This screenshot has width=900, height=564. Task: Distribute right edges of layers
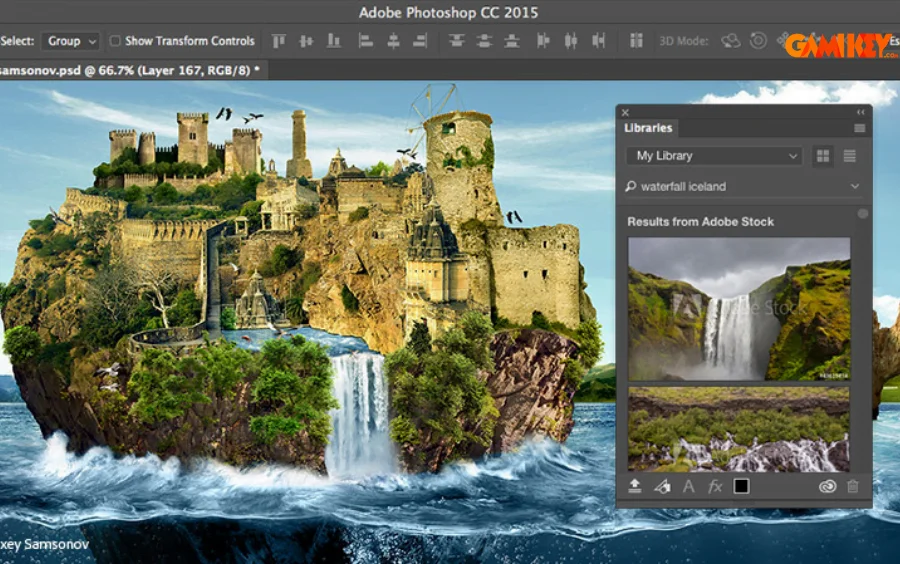tap(599, 41)
